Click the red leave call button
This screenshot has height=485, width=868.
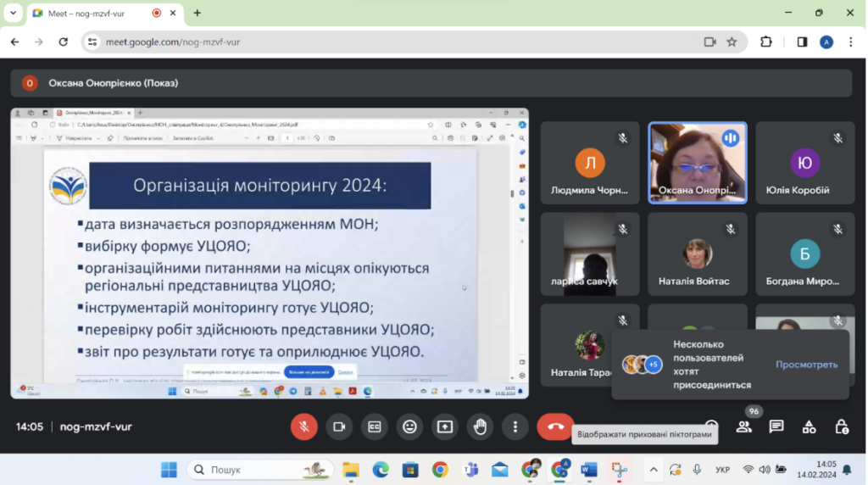555,426
